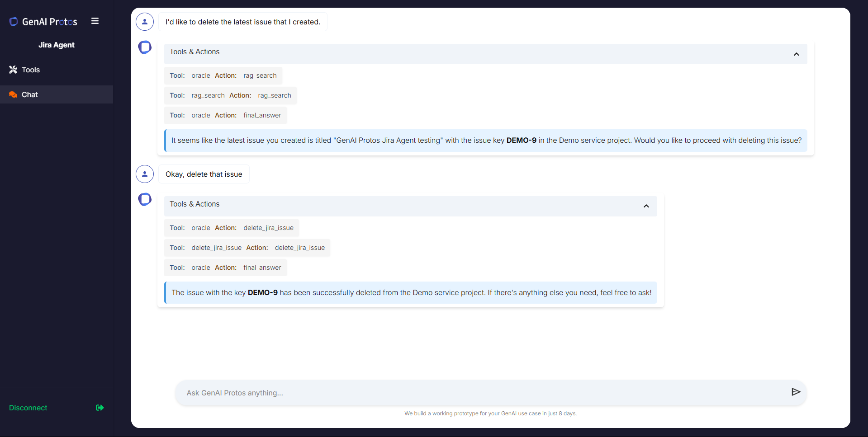
Task: Click user avatar beside first message
Action: coord(145,22)
